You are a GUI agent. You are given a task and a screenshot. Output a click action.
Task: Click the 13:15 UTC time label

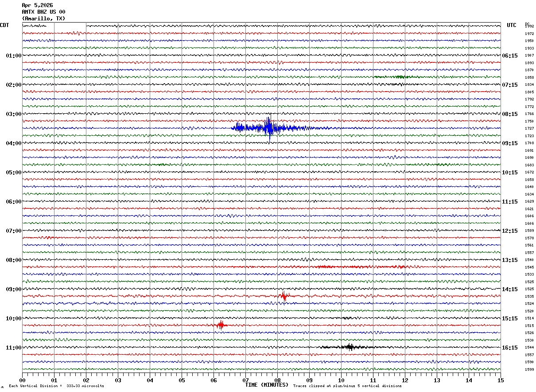point(509,260)
